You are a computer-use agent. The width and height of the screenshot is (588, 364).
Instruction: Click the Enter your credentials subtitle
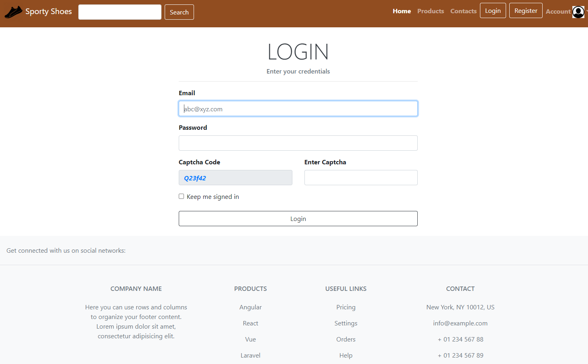pos(298,72)
